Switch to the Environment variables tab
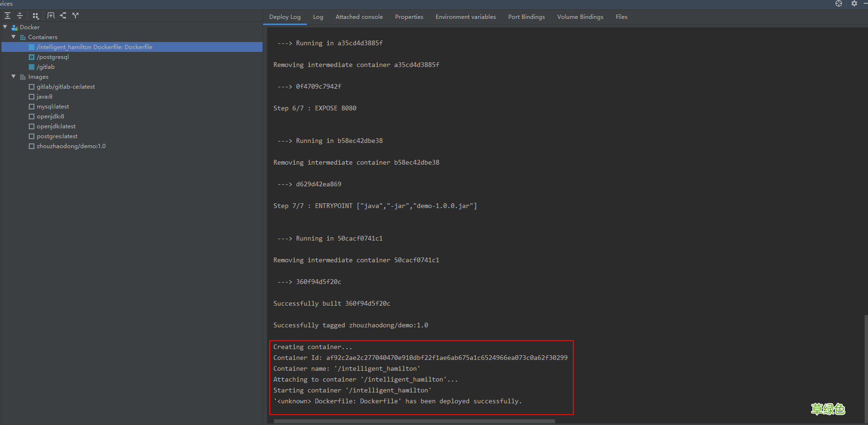Image resolution: width=868 pixels, height=425 pixels. (x=465, y=17)
